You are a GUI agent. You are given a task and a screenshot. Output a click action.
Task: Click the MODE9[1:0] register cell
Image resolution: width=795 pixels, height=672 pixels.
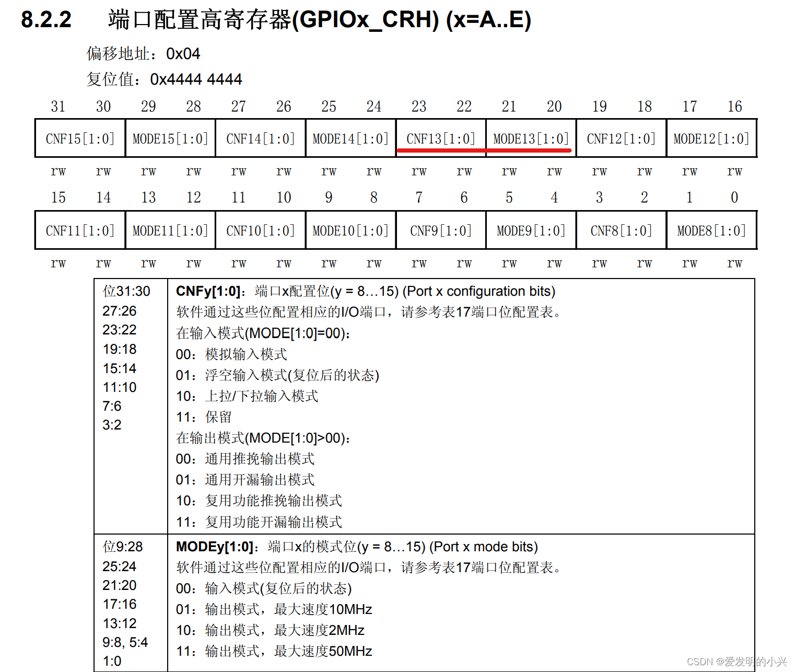click(x=531, y=230)
